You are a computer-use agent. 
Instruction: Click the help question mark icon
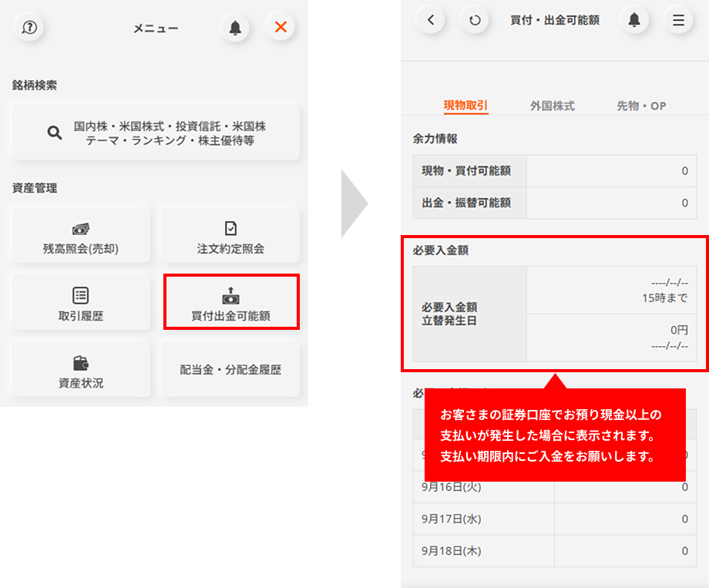[30, 28]
